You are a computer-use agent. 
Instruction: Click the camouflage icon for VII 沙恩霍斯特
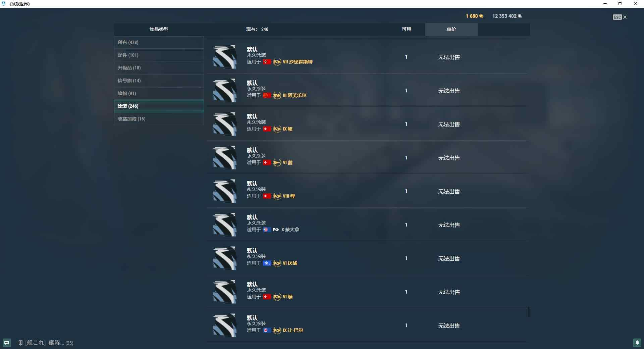225,57
